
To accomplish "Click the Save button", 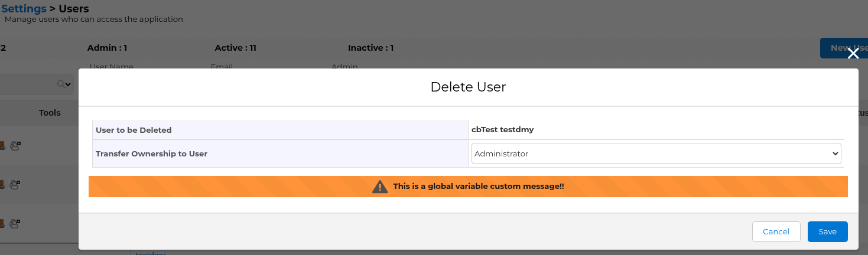I will (827, 232).
